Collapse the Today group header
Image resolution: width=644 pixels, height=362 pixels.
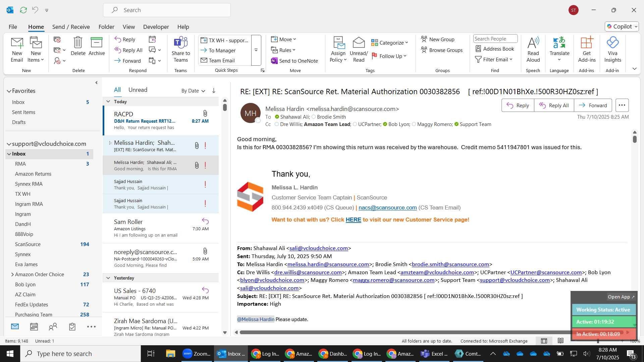tap(108, 101)
